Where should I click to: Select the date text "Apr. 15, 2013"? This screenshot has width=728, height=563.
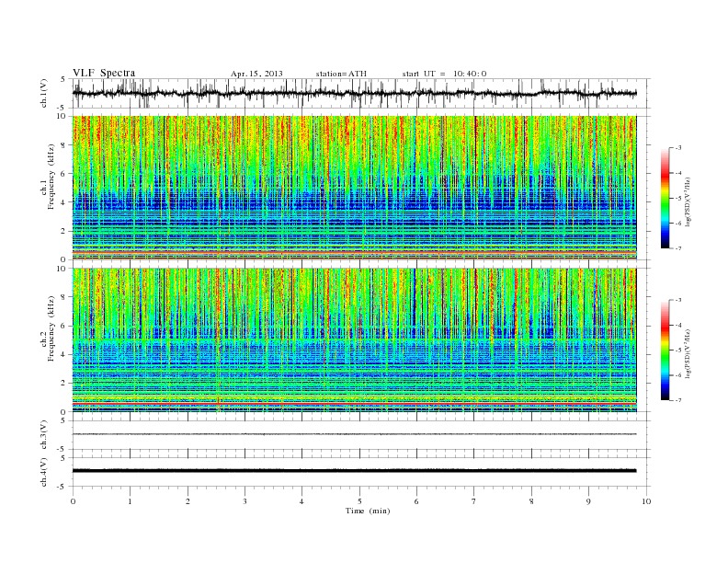point(256,74)
